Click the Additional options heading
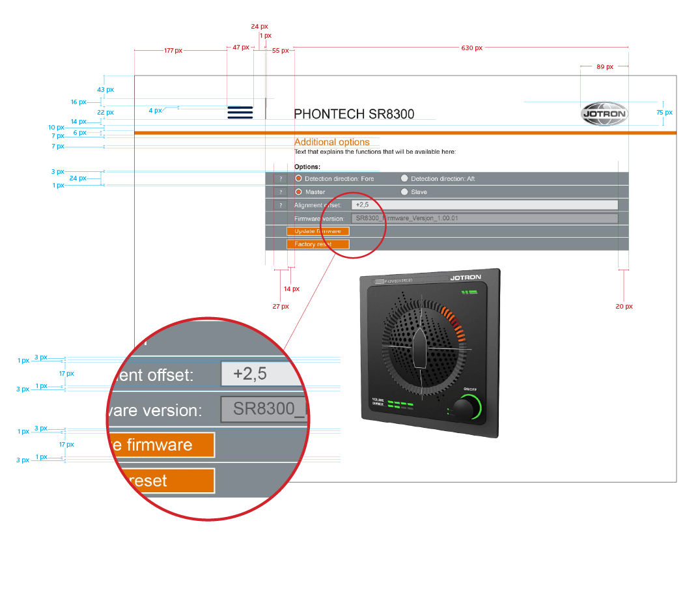685x616 pixels. tap(331, 142)
